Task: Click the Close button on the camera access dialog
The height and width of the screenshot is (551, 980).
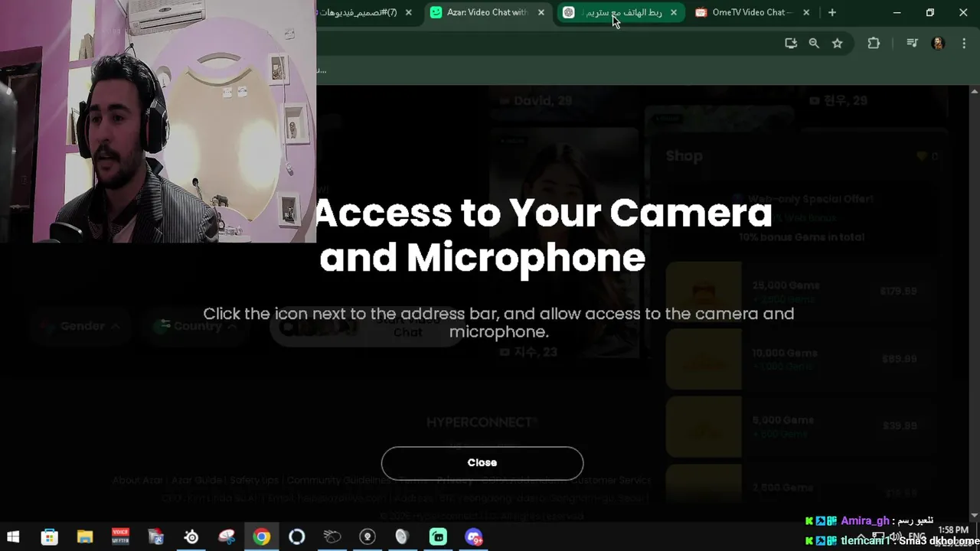Action: point(482,463)
